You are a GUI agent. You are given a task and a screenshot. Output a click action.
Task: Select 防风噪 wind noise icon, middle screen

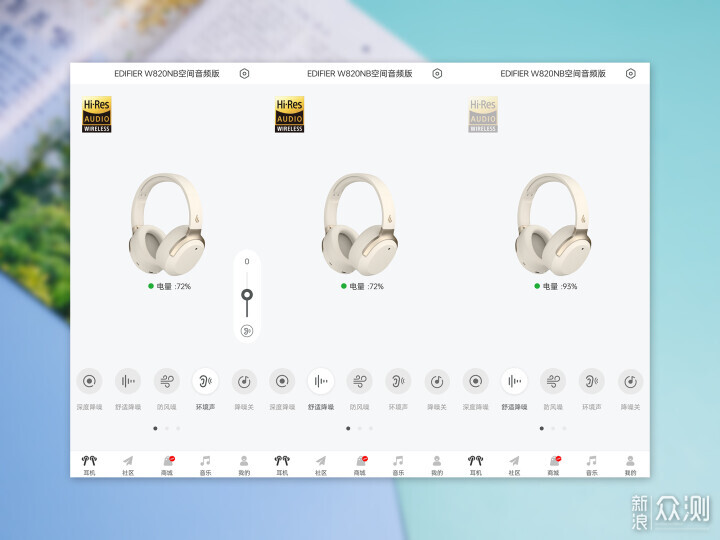point(360,381)
